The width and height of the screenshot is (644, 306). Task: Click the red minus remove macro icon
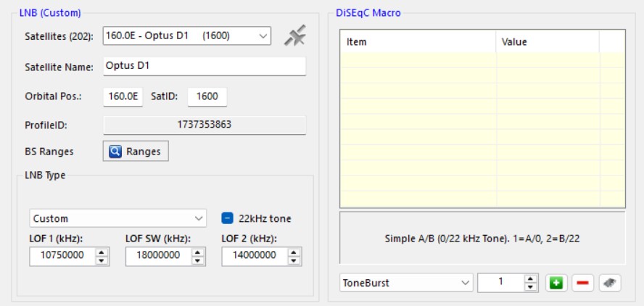click(582, 284)
